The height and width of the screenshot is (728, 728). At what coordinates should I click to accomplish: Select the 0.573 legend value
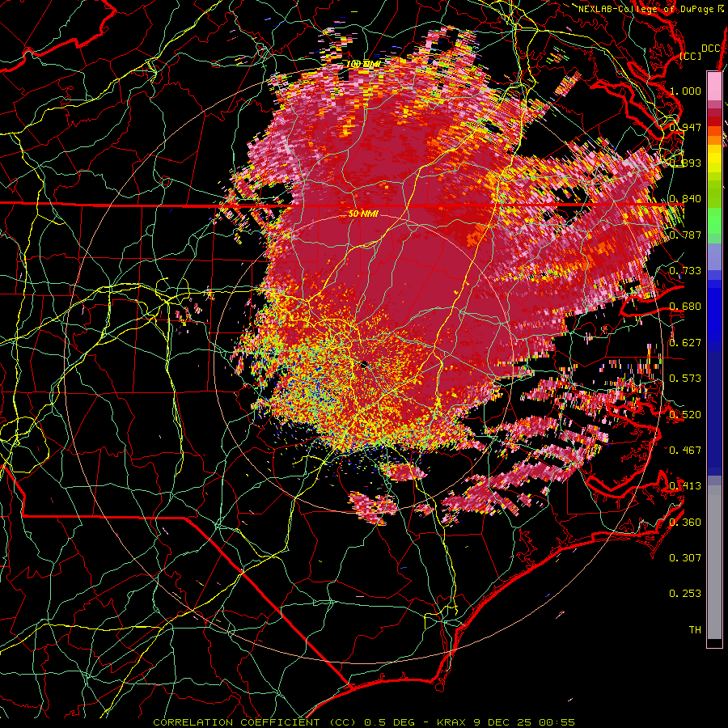pos(685,379)
